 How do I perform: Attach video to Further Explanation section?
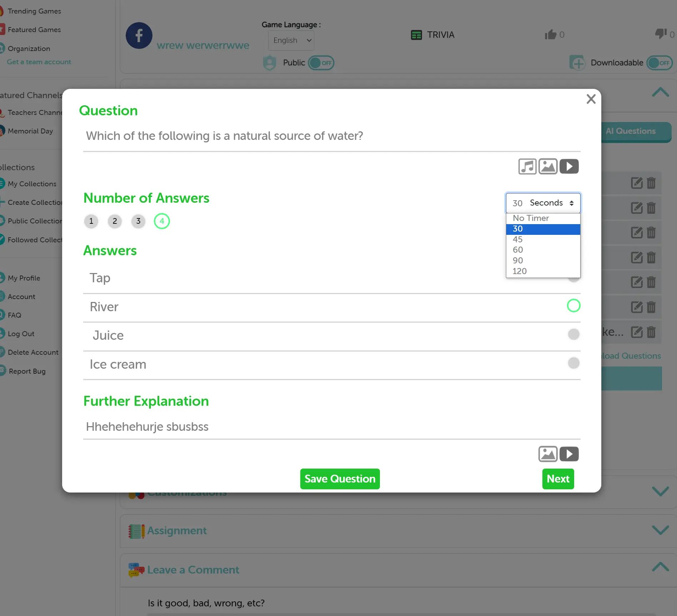pos(569,454)
